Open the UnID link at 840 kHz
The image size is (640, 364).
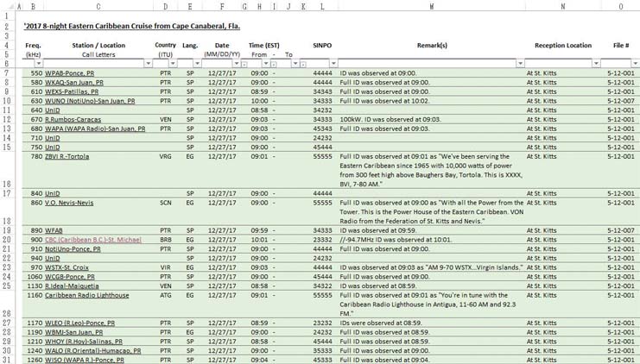coord(52,193)
